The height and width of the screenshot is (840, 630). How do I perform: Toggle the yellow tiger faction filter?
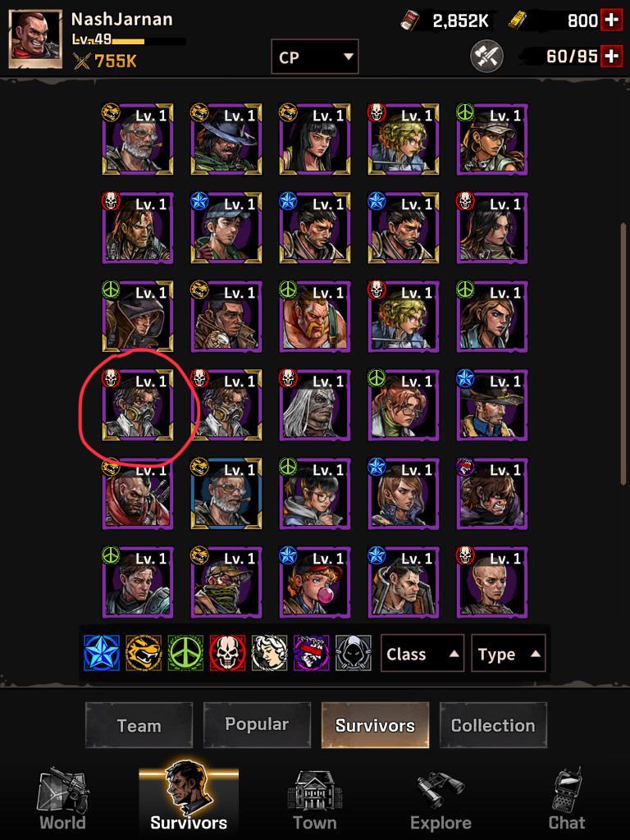pos(144,652)
